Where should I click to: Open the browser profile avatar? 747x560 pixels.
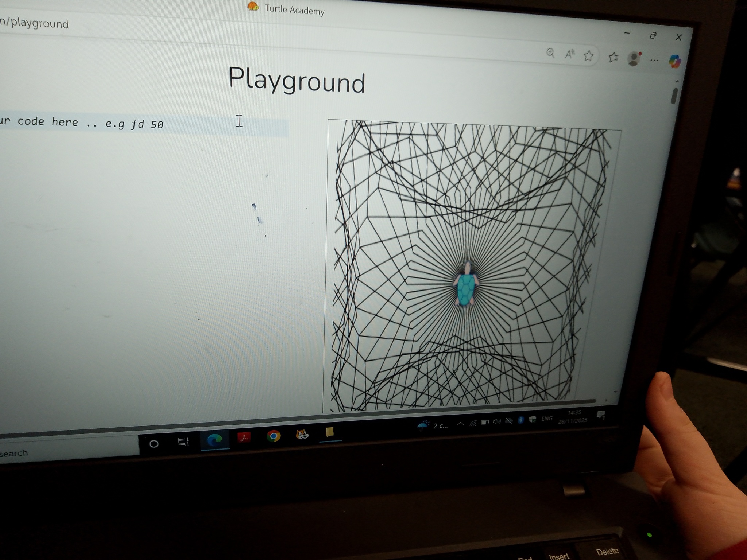coord(634,59)
